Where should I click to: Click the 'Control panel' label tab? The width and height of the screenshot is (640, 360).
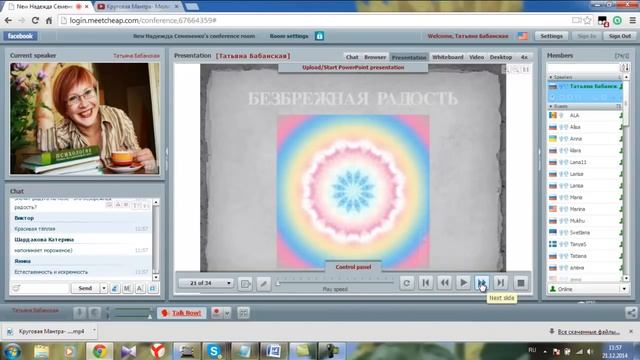[x=353, y=267]
